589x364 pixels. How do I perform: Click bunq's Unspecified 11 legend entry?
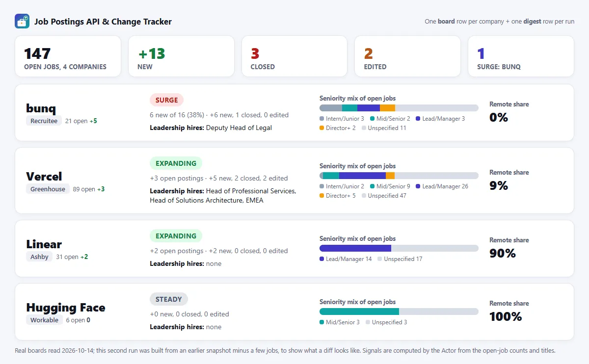pyautogui.click(x=384, y=128)
